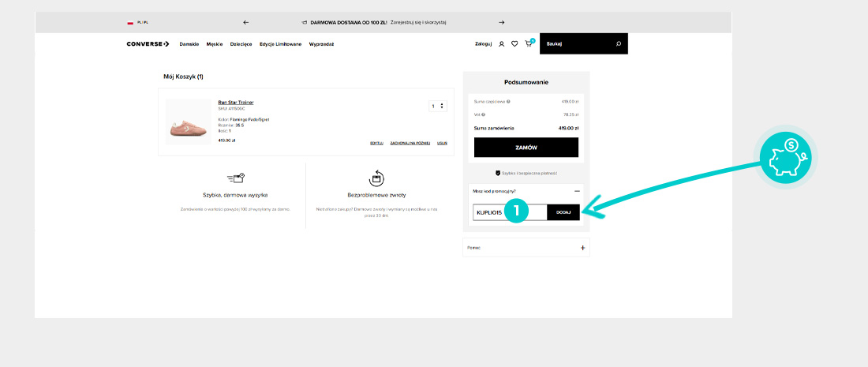Click the Polish flag country selector
The image size is (868, 367).
click(130, 23)
